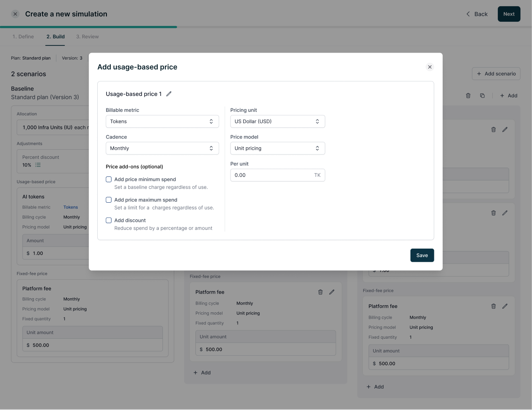Select the 2. Build tab
The height and width of the screenshot is (410, 532).
tap(56, 37)
